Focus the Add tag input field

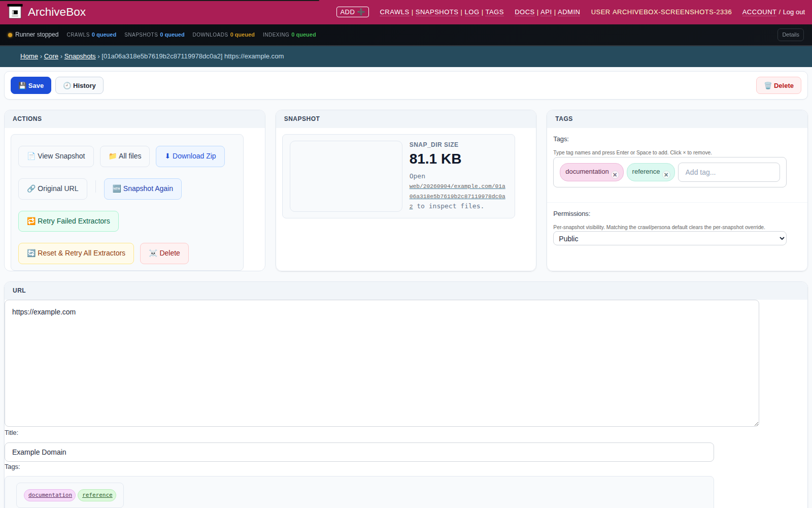click(x=729, y=172)
